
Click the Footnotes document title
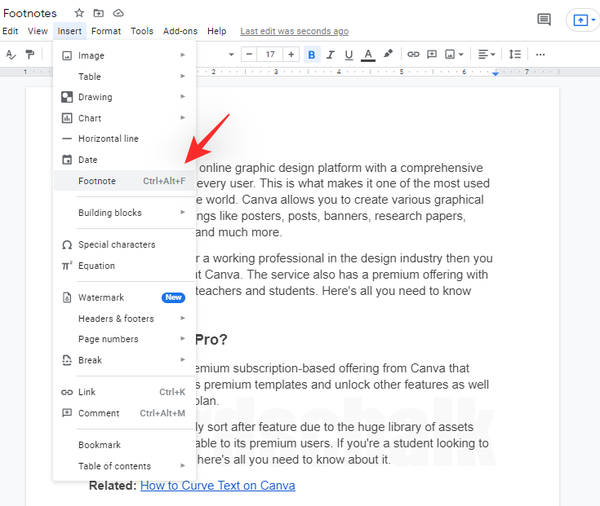point(30,13)
